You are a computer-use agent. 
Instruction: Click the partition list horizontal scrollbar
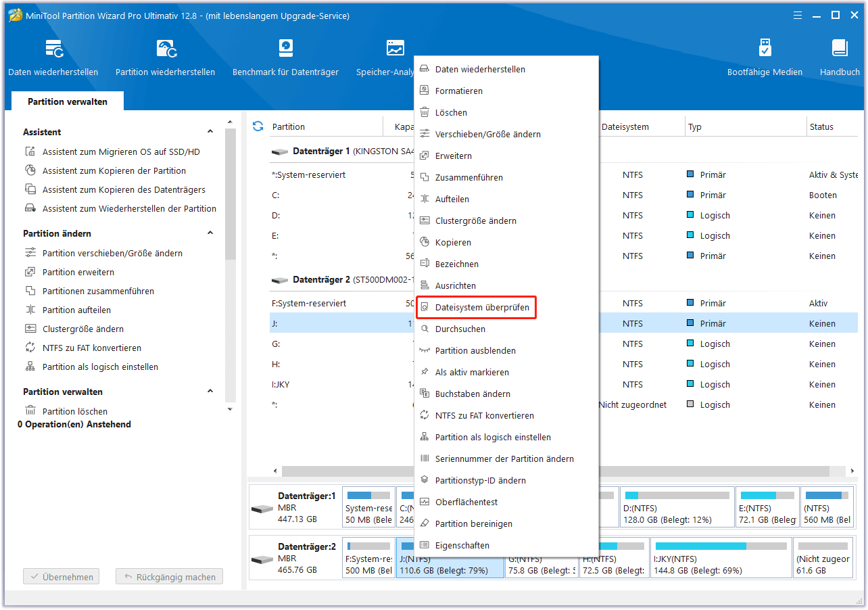[556, 471]
